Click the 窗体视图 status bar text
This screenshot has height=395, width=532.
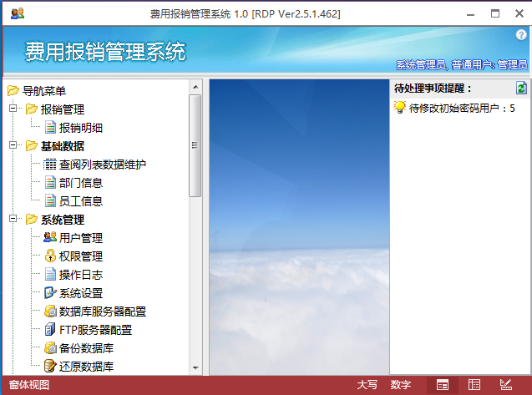pyautogui.click(x=29, y=385)
